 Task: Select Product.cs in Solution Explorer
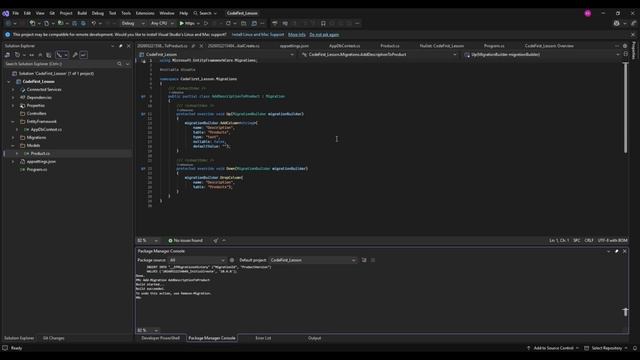(40, 153)
